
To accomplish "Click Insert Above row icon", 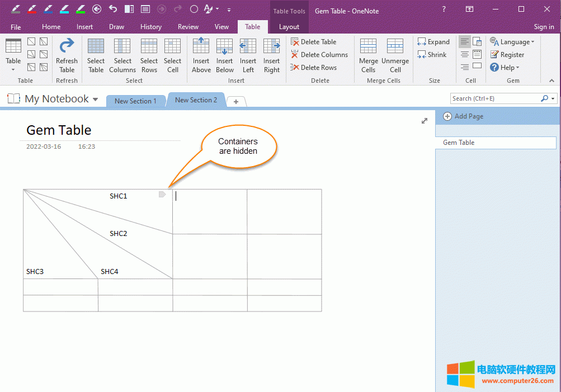I will 201,55.
